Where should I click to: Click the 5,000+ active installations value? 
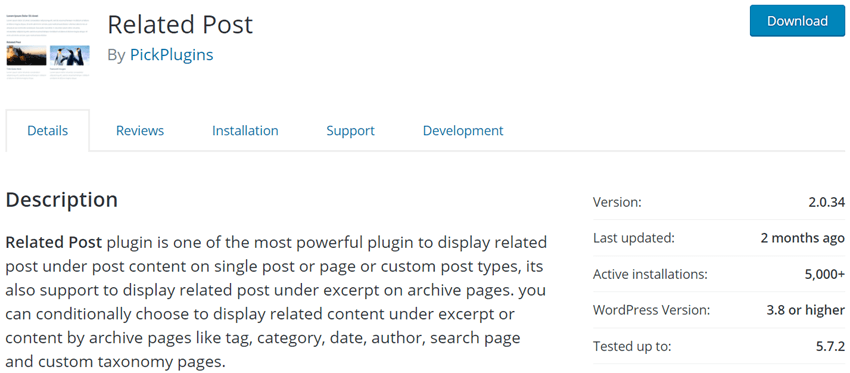click(825, 274)
